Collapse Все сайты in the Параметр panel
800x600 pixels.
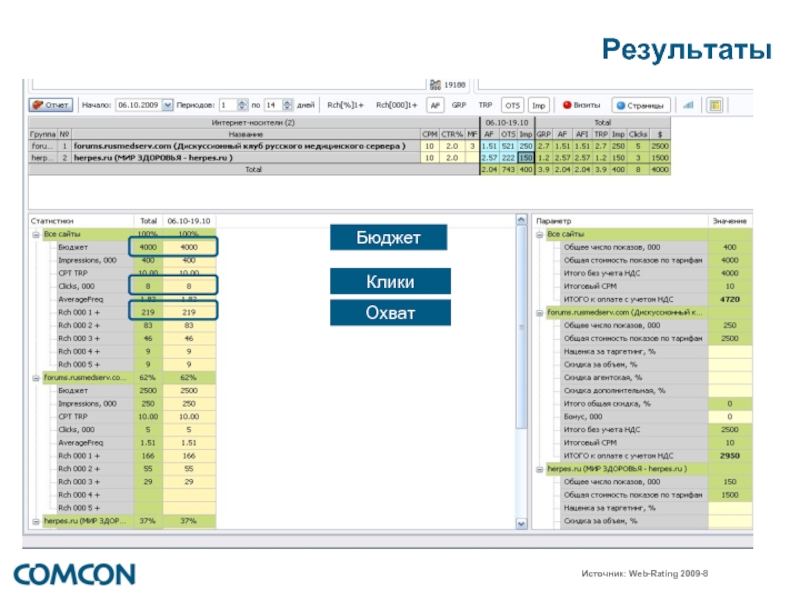tap(539, 235)
